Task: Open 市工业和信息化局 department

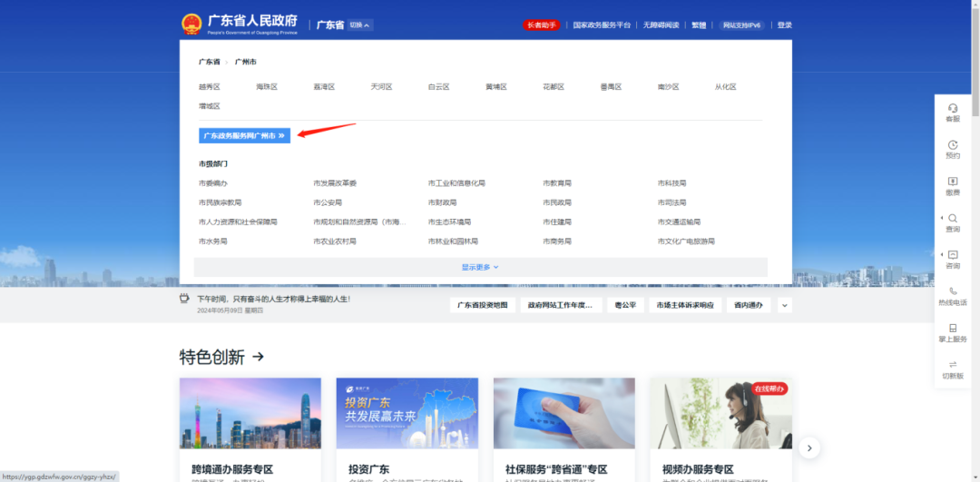Action: [456, 183]
